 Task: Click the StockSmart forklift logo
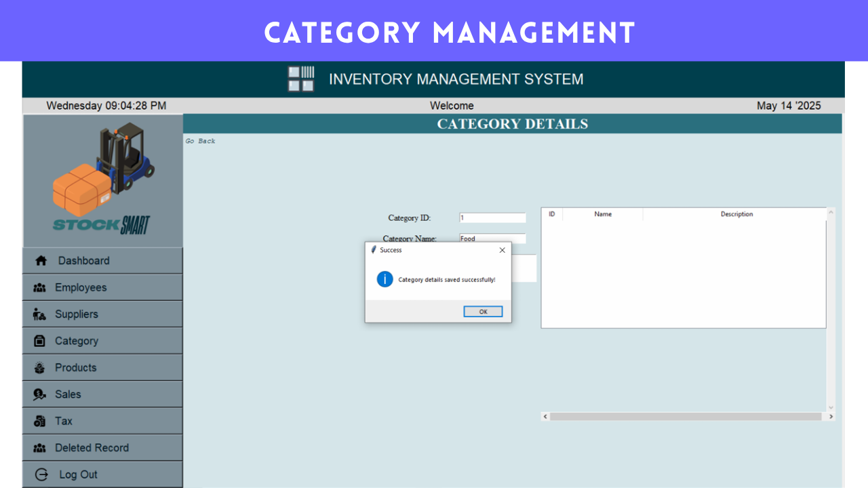[103, 178]
